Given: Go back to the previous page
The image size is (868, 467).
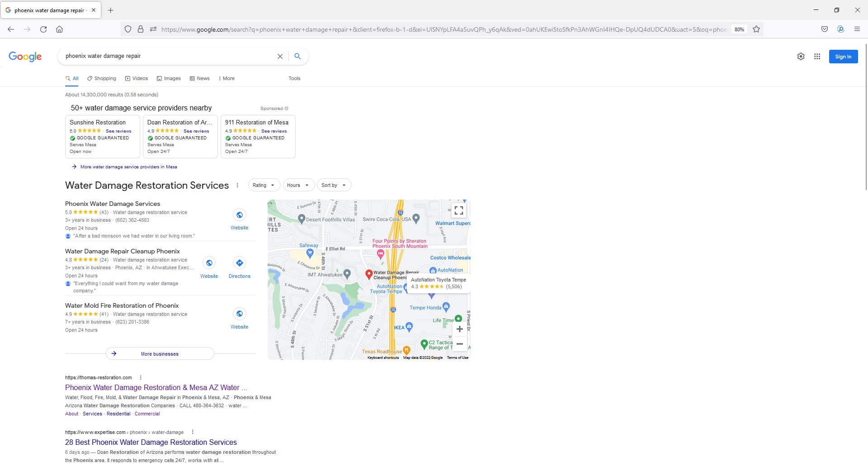Looking at the screenshot, I should tap(11, 29).
